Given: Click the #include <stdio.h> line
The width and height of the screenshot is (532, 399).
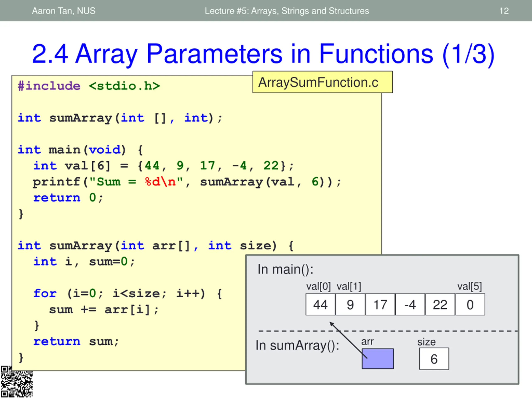Looking at the screenshot, I should (89, 86).
